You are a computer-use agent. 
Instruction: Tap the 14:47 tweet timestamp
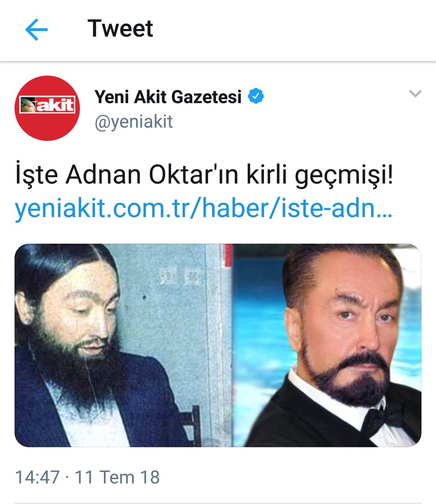(x=37, y=477)
